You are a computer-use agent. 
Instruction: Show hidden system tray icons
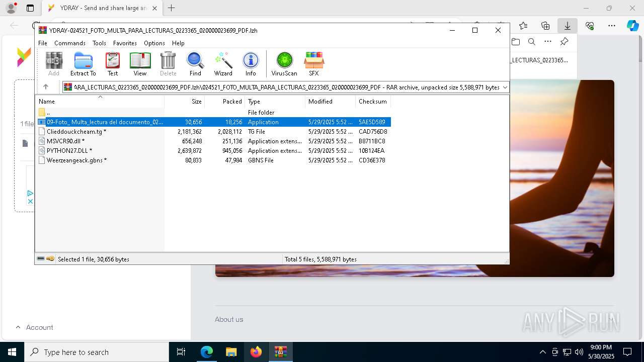(542, 352)
